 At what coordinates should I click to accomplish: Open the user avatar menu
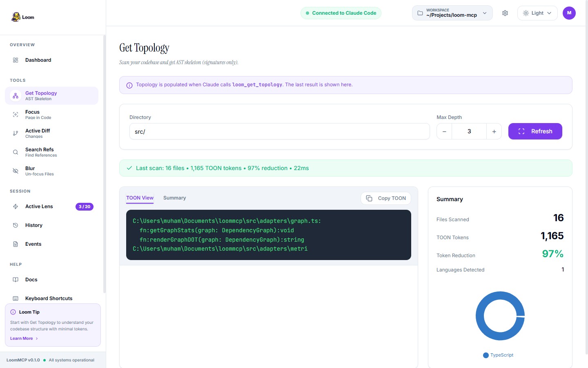(x=569, y=13)
